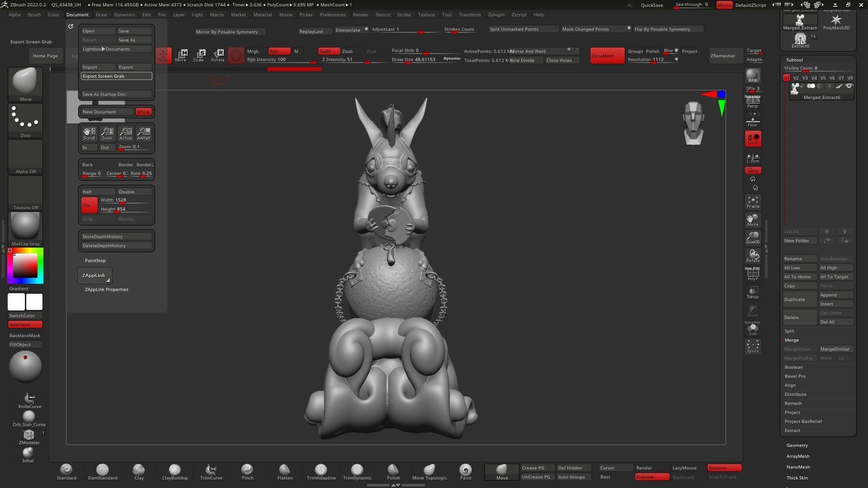Image resolution: width=868 pixels, height=488 pixels.
Task: Expand the Boolean subtool section
Action: pos(794,367)
